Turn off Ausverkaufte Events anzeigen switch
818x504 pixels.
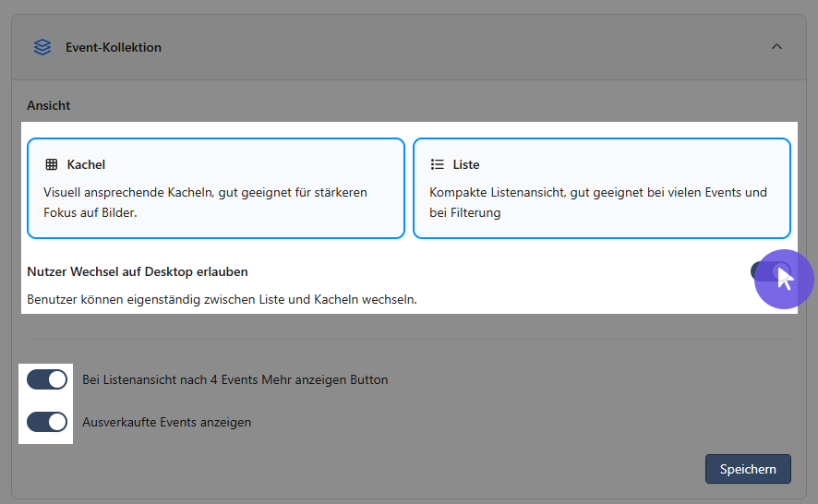tap(47, 422)
